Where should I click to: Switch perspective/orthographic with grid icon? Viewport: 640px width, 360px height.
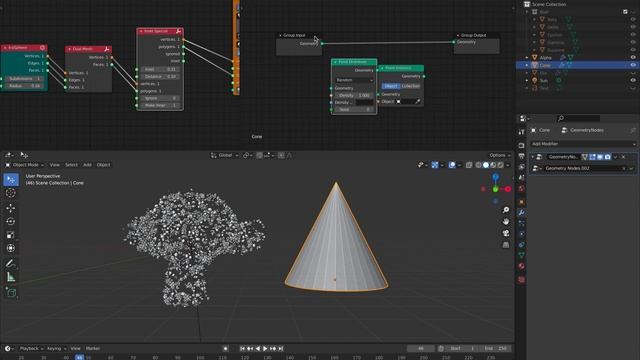point(506,245)
